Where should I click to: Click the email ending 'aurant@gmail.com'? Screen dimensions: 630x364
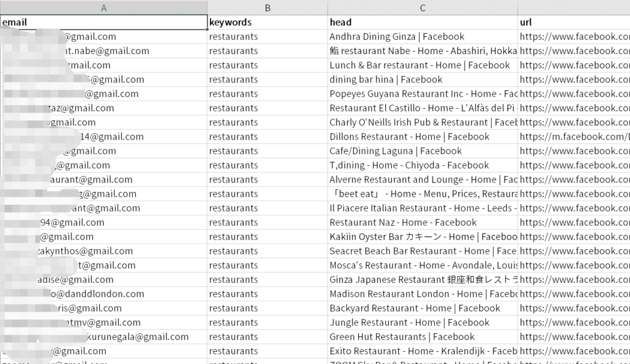[103, 180]
